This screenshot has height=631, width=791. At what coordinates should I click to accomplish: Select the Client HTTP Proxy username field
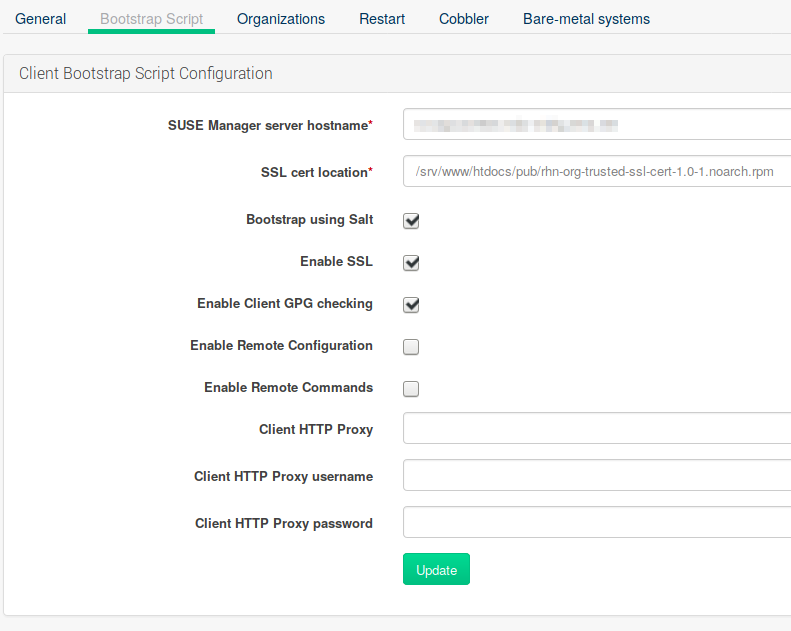click(596, 475)
